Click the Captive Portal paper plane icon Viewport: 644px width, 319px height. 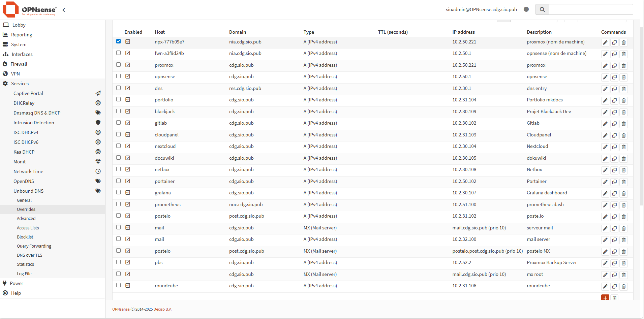pyautogui.click(x=98, y=93)
